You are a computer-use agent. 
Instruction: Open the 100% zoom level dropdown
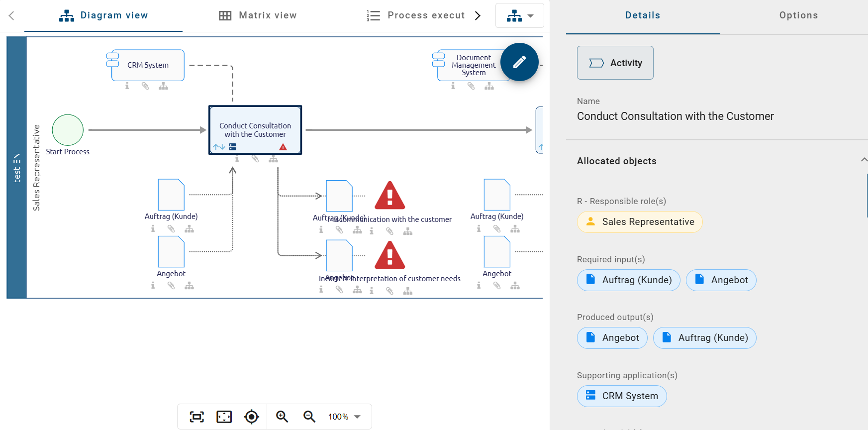pos(345,417)
